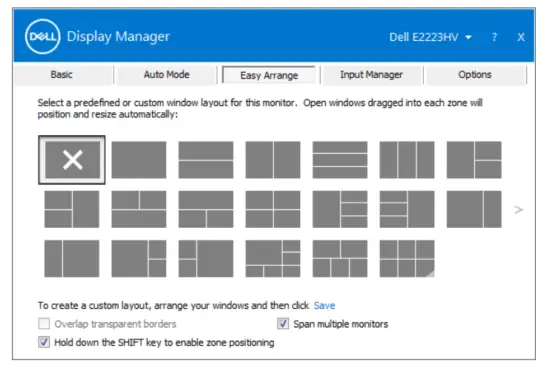Toggle Hold down SHIFT key zone positioning
Viewport: 550px width, 366px height.
click(44, 342)
